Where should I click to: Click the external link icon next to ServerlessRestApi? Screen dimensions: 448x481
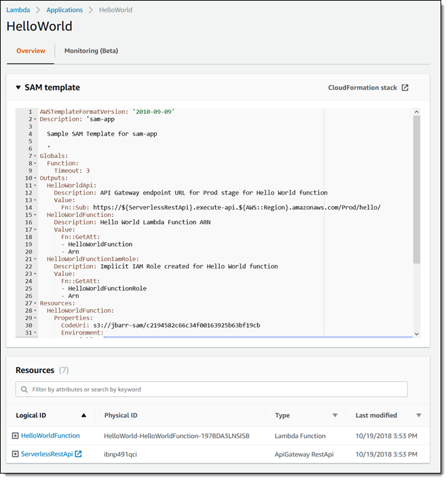pyautogui.click(x=78, y=454)
